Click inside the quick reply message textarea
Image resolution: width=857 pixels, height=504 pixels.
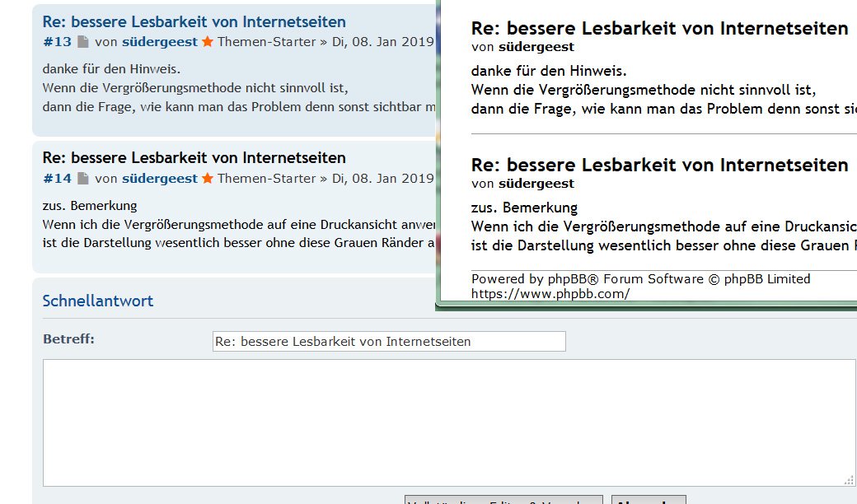pos(449,422)
